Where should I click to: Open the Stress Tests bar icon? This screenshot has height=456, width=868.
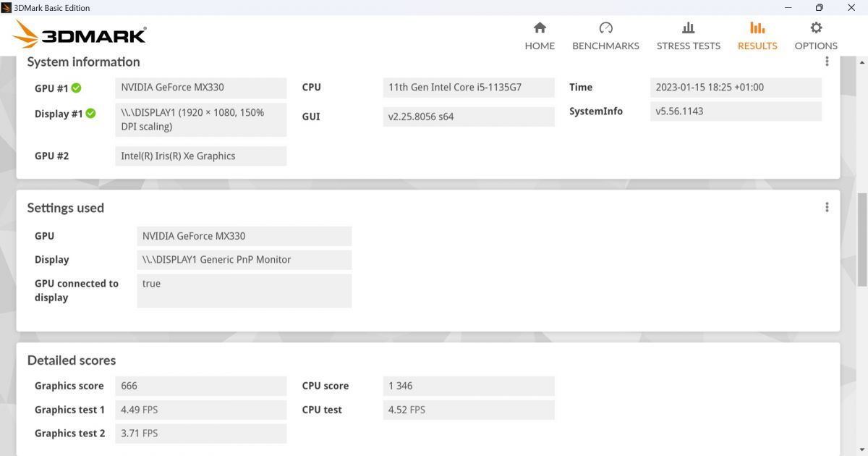[x=689, y=28]
